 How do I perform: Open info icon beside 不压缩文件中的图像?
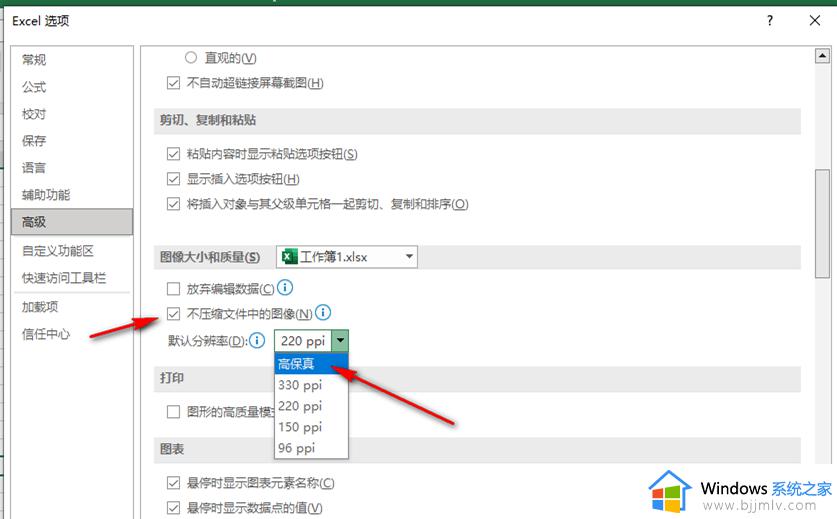tap(323, 312)
